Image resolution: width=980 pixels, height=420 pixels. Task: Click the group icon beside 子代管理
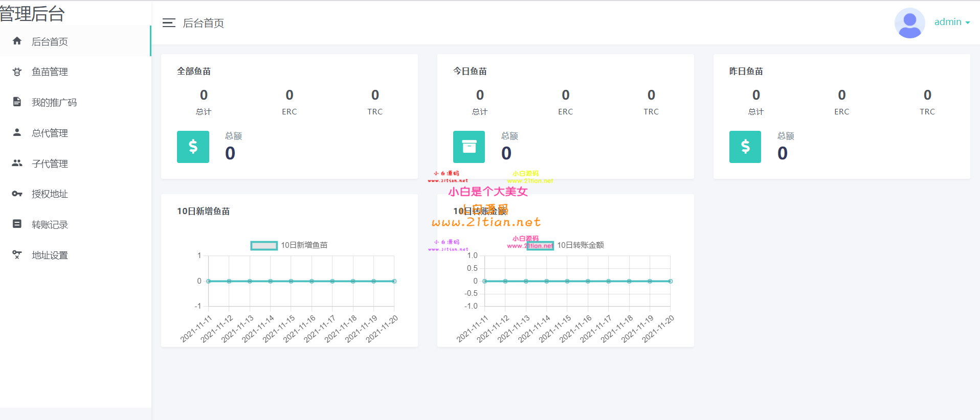tap(17, 163)
